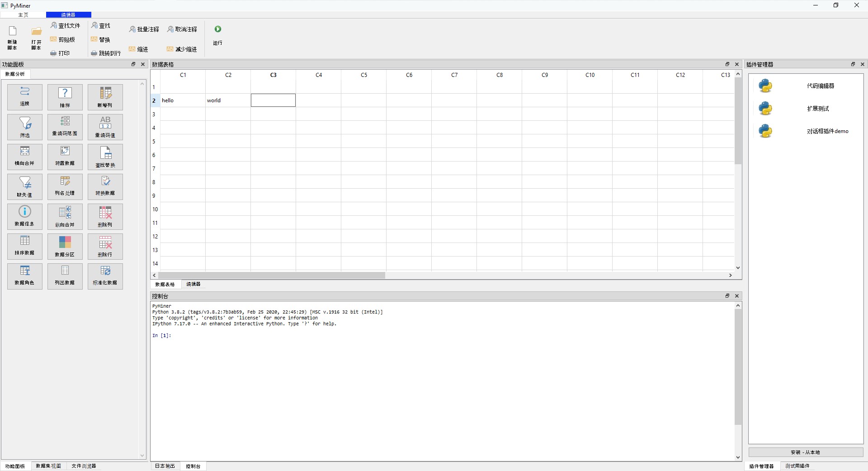
Task: Run the script with green 运行 button
Action: pyautogui.click(x=218, y=35)
